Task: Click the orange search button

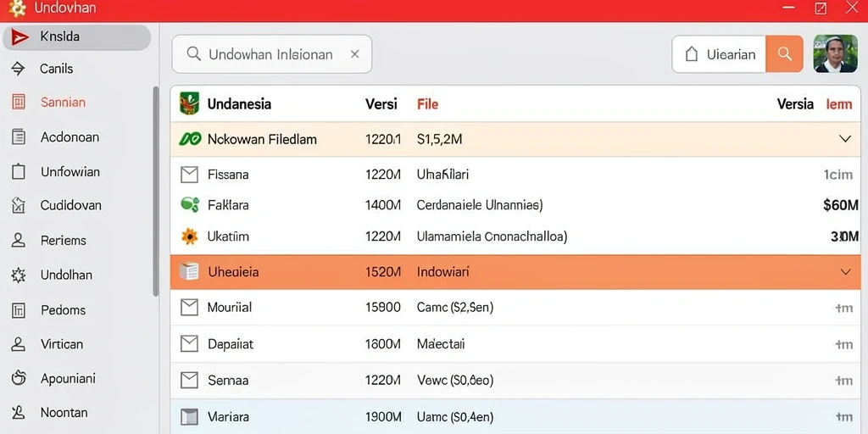Action: [784, 53]
